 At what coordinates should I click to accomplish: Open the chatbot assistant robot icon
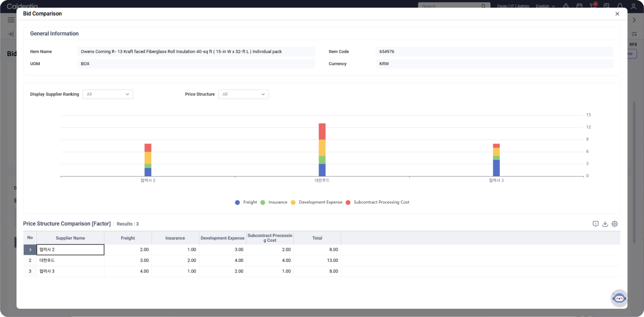click(619, 298)
